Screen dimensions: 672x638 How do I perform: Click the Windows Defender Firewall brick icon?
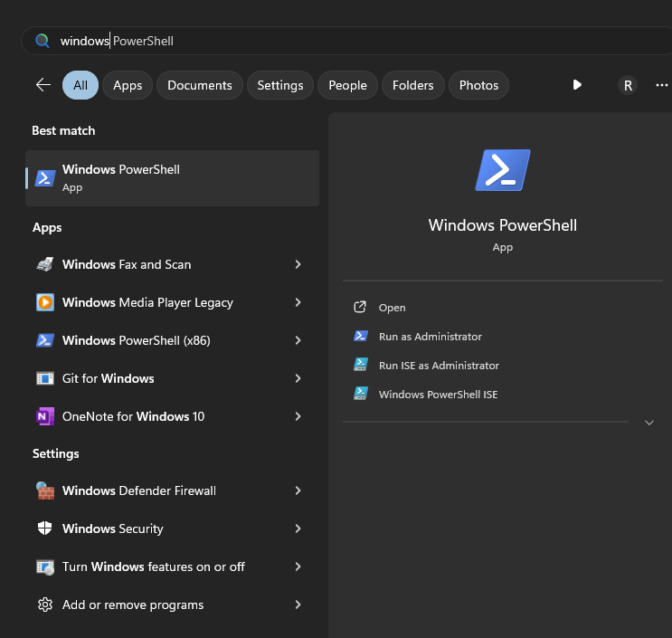tap(45, 490)
